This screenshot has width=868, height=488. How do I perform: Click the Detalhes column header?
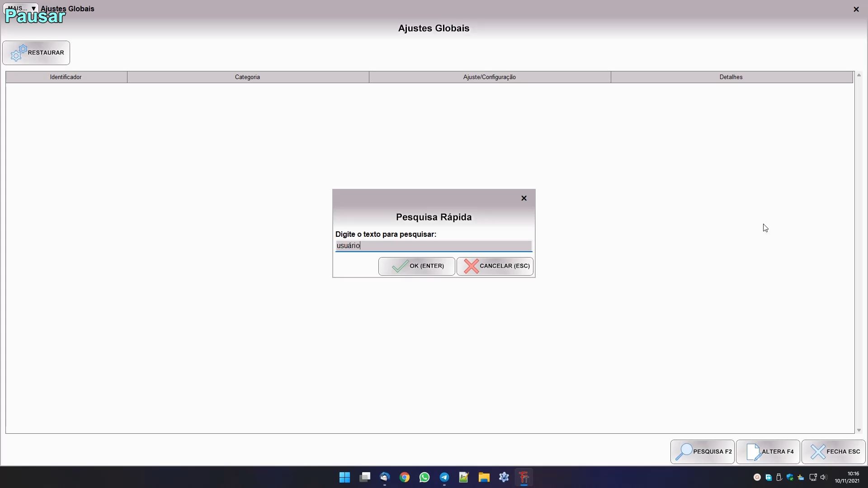coord(731,77)
